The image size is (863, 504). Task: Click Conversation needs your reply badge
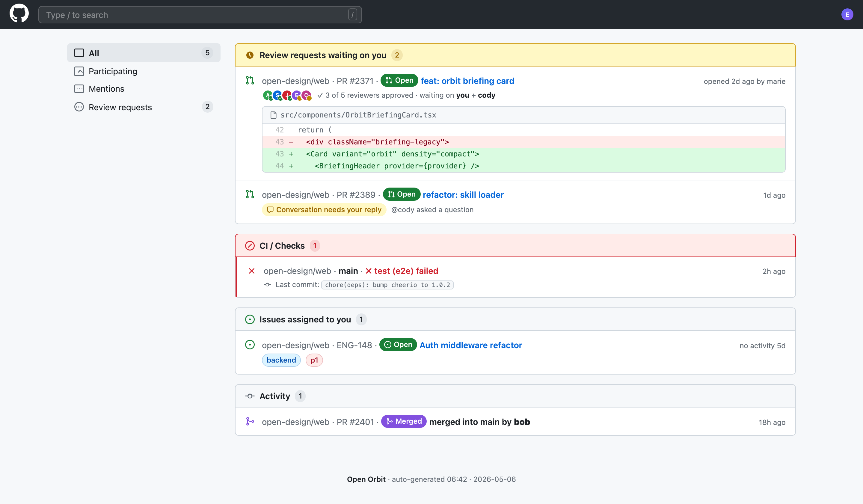click(324, 209)
